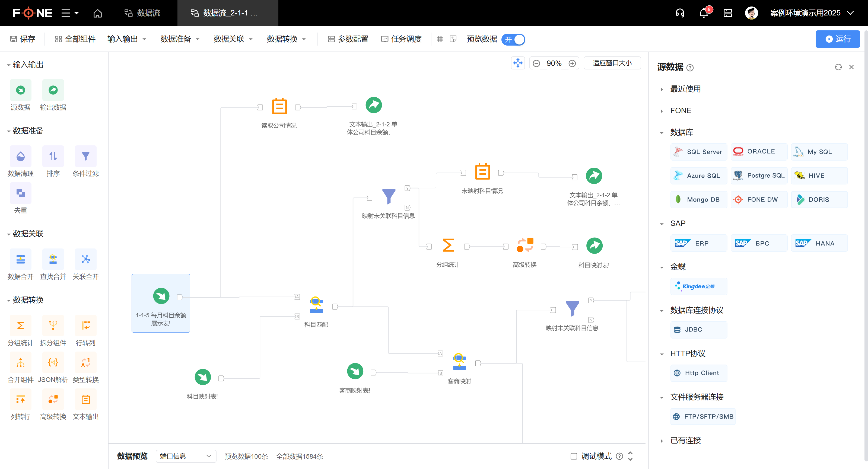The image size is (868, 469).
Task: Click the 适应窗口大小 button
Action: [612, 63]
